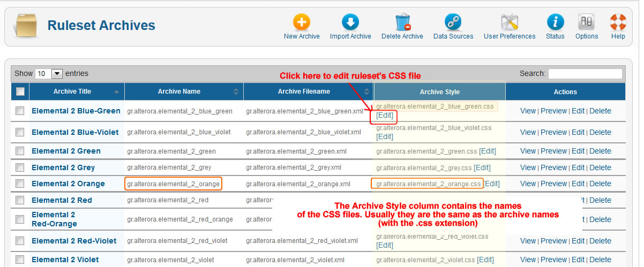The image size is (644, 267).
Task: Click Delete for Elemental 2 Violet row
Action: click(600, 260)
